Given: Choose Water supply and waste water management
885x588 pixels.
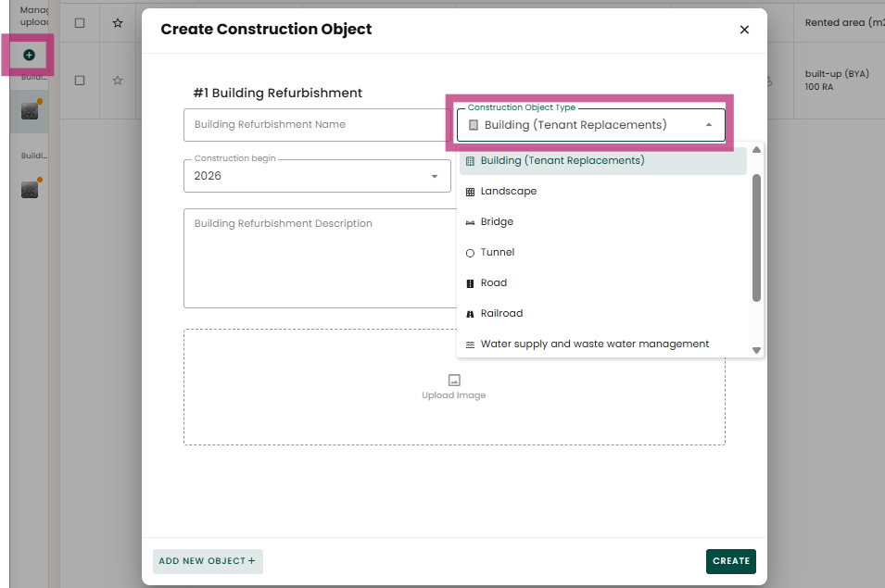Looking at the screenshot, I should coord(594,344).
